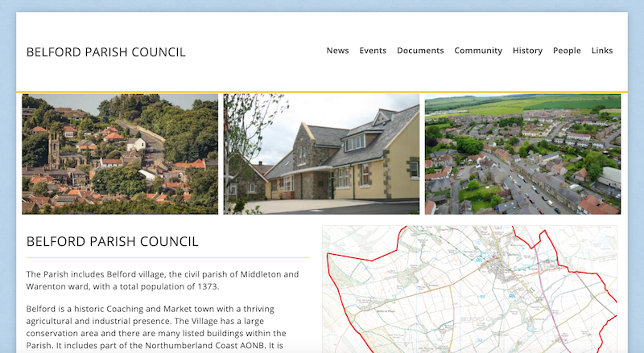
Task: Open the Community menu item
Action: (x=478, y=51)
